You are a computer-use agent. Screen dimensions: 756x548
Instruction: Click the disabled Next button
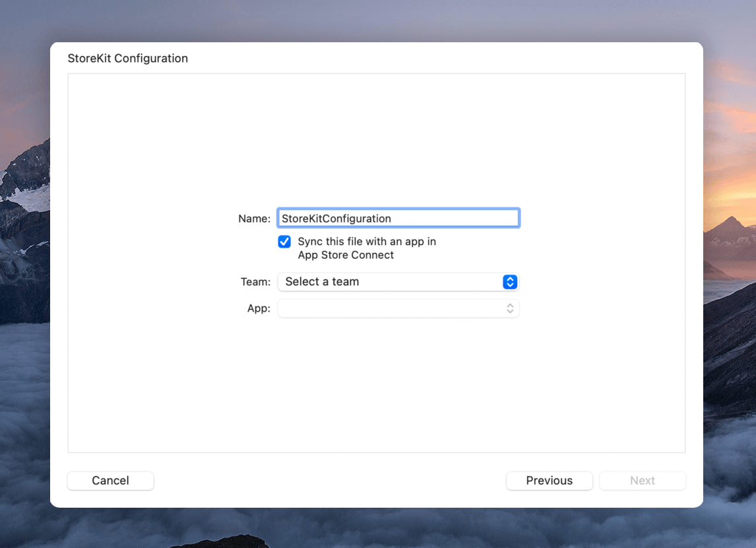coord(642,480)
